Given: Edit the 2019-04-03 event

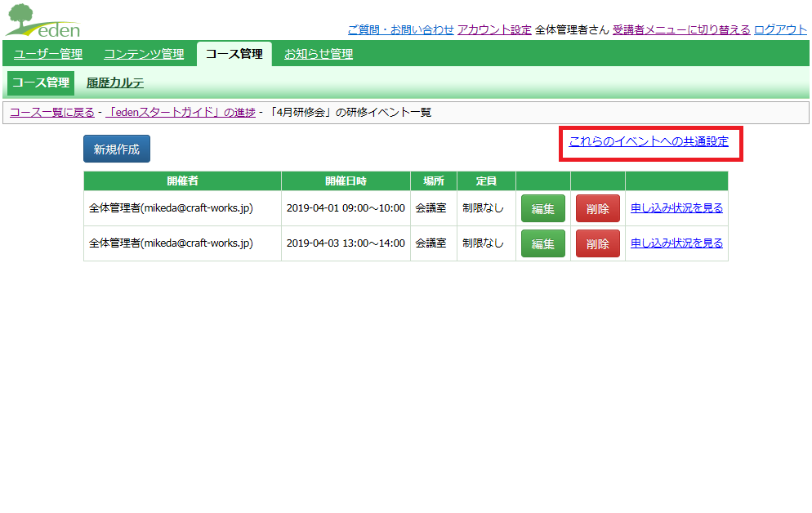Looking at the screenshot, I should pyautogui.click(x=542, y=243).
